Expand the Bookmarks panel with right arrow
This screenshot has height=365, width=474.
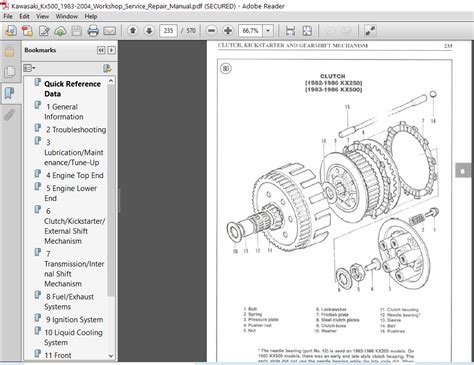click(x=111, y=50)
